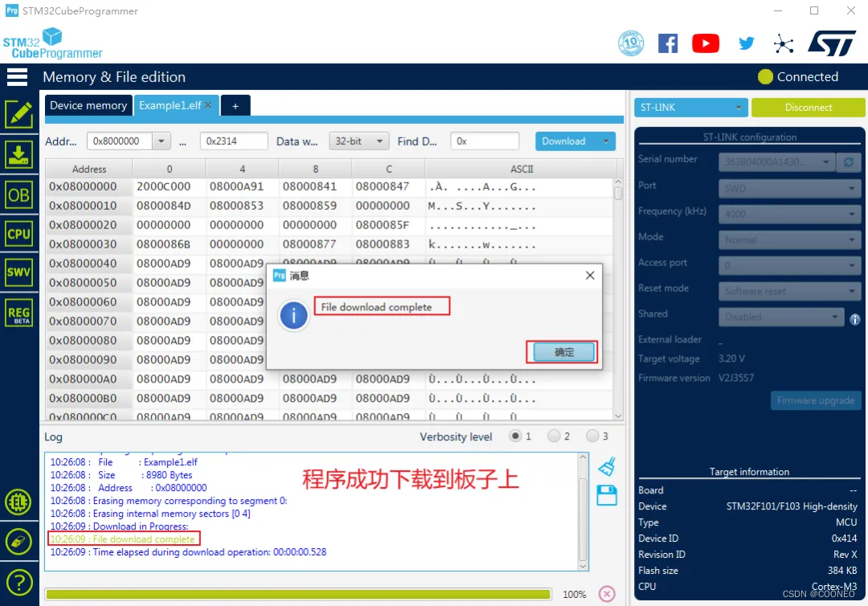Open the Erasing & Programming download icon
The image size is (868, 606).
tap(18, 154)
